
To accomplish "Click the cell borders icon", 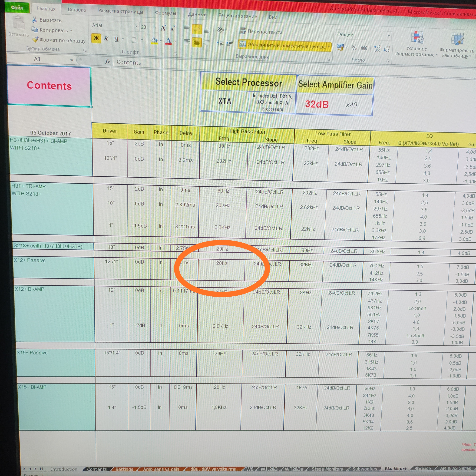I will 135,40.
